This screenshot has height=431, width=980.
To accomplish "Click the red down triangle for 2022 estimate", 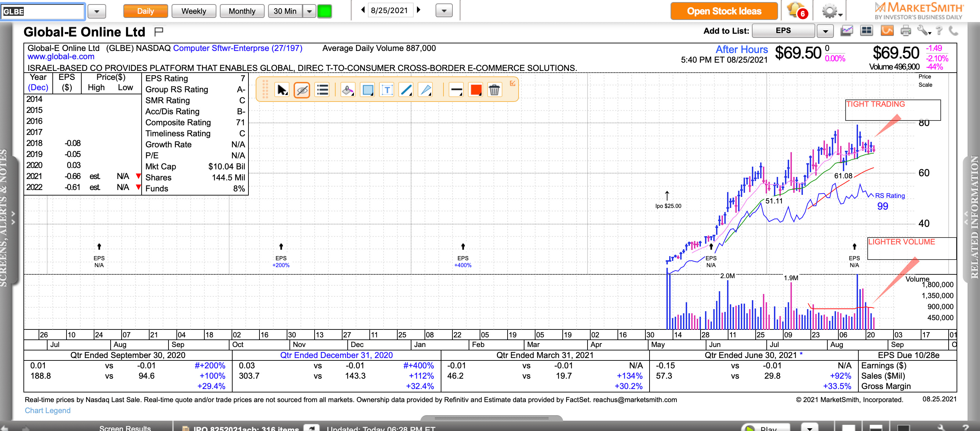I will pyautogui.click(x=138, y=187).
